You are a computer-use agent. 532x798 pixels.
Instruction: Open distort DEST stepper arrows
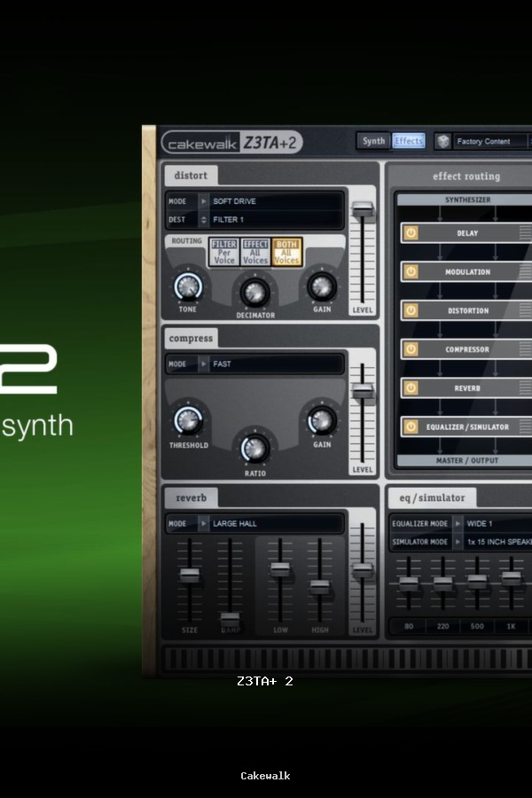(x=204, y=219)
